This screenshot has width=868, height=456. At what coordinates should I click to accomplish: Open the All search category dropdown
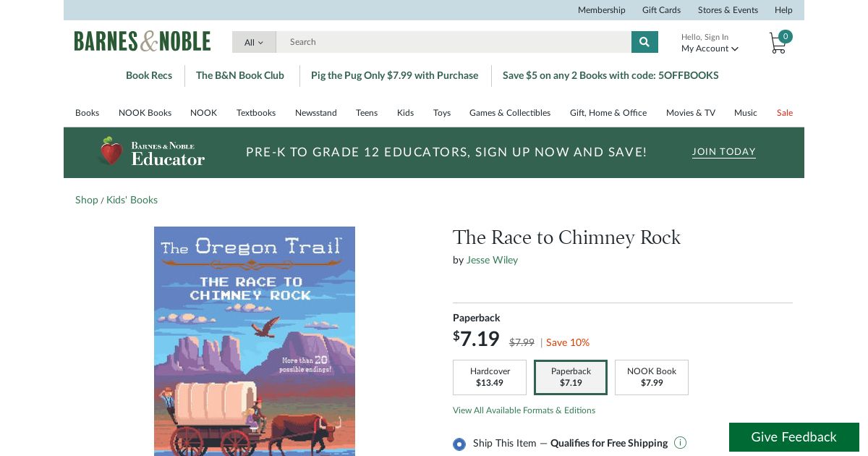click(x=254, y=42)
